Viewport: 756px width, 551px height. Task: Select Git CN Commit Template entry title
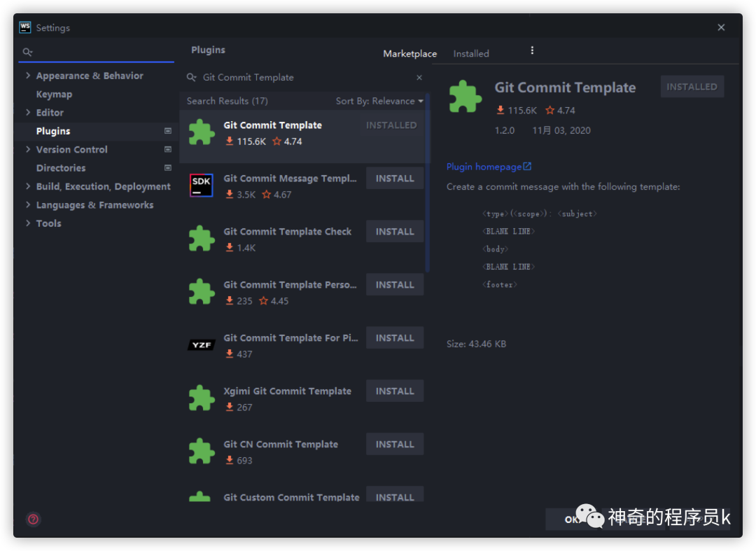(x=281, y=444)
